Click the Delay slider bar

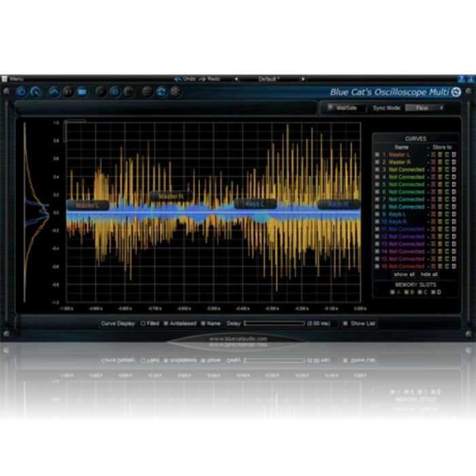pyautogui.click(x=274, y=324)
